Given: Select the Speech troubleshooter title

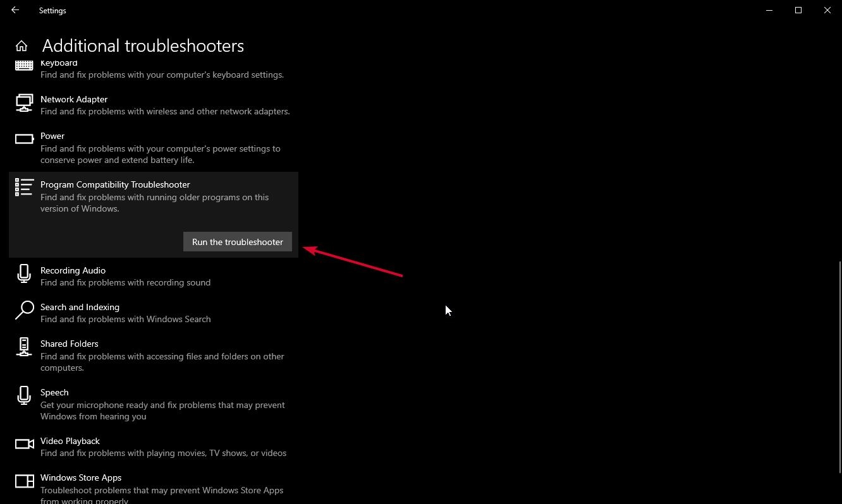Looking at the screenshot, I should tap(54, 392).
